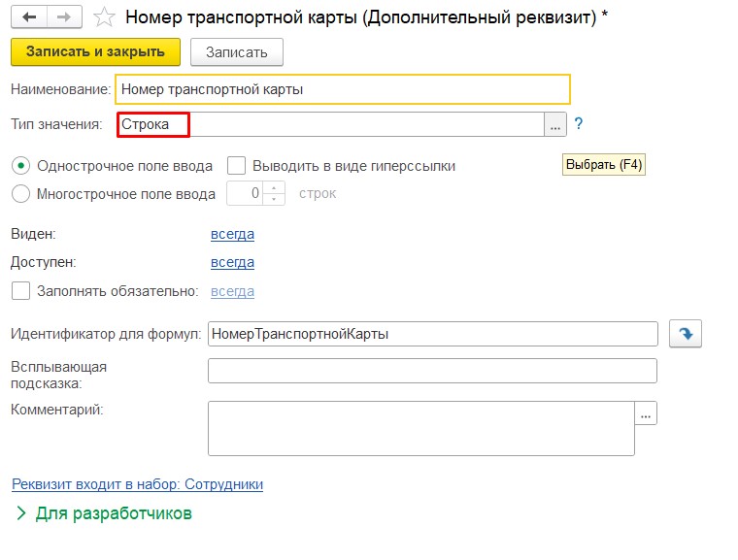Click the back navigation arrow

coord(30,17)
